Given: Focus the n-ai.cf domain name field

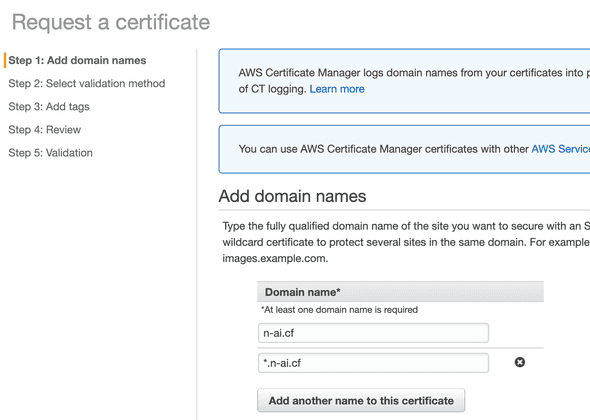Looking at the screenshot, I should pyautogui.click(x=373, y=333).
